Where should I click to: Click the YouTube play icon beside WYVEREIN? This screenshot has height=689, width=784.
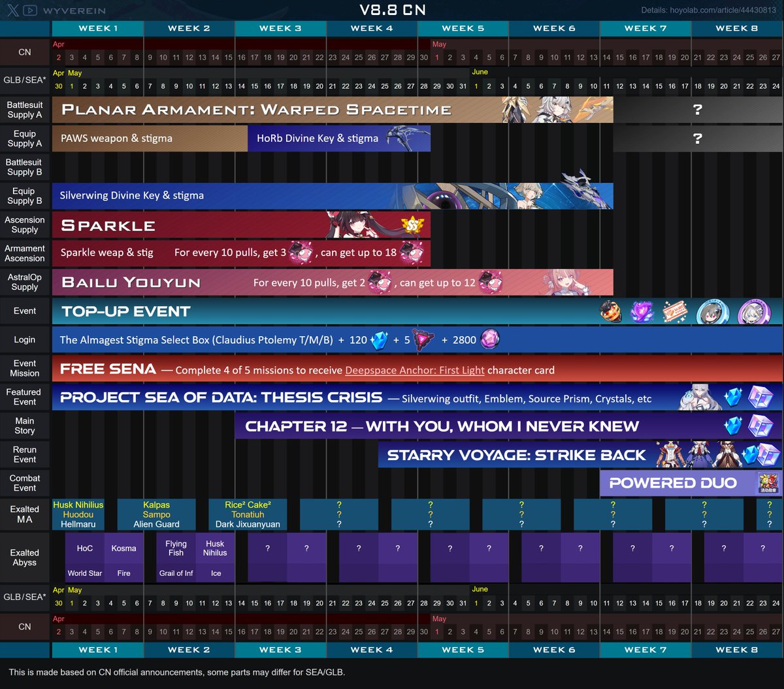coord(30,10)
